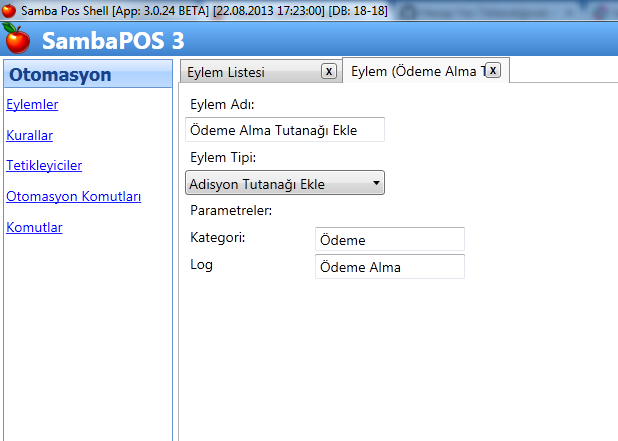Click the Eylem Adı label

[x=222, y=104]
